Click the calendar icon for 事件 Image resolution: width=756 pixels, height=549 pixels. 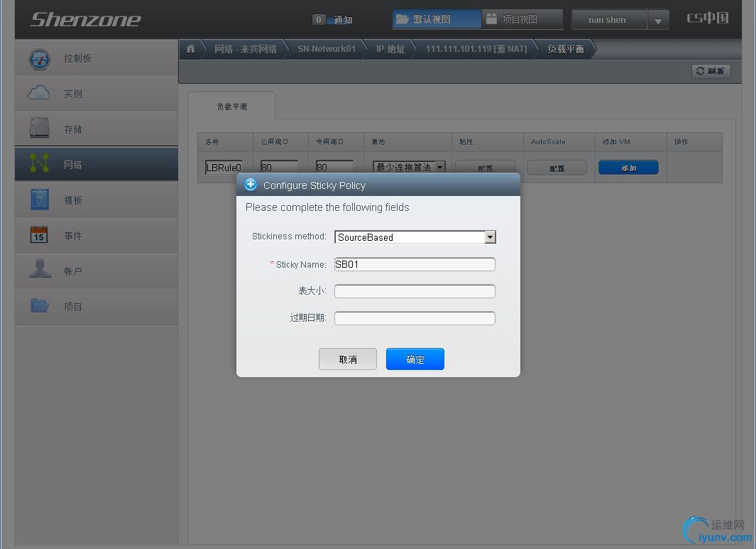pos(39,234)
